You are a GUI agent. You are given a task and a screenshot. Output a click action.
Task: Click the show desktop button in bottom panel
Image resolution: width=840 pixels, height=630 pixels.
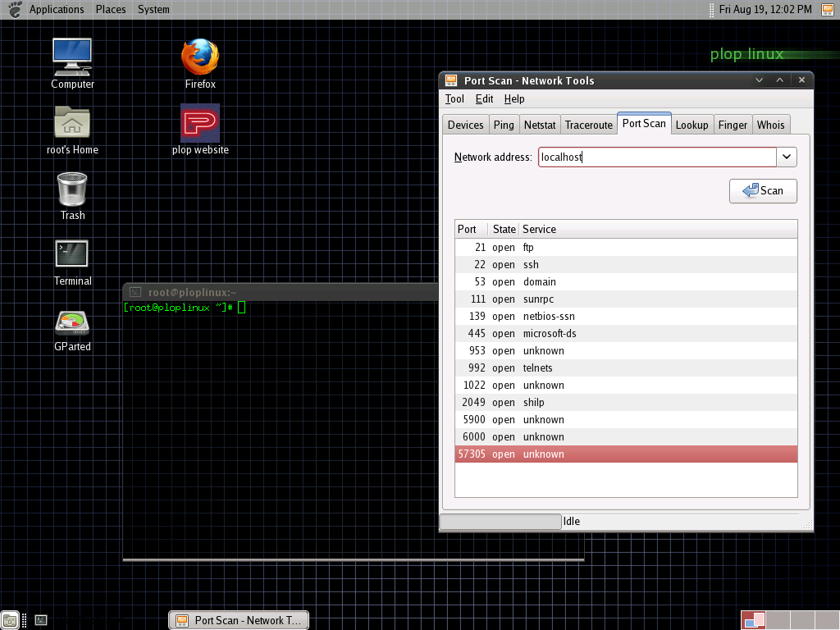(10, 620)
